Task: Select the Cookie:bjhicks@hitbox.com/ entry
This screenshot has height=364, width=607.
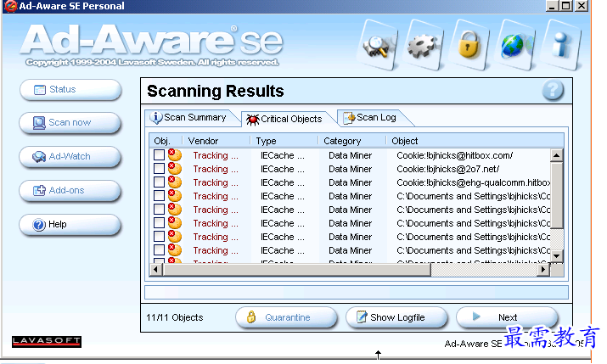Action: 454,155
